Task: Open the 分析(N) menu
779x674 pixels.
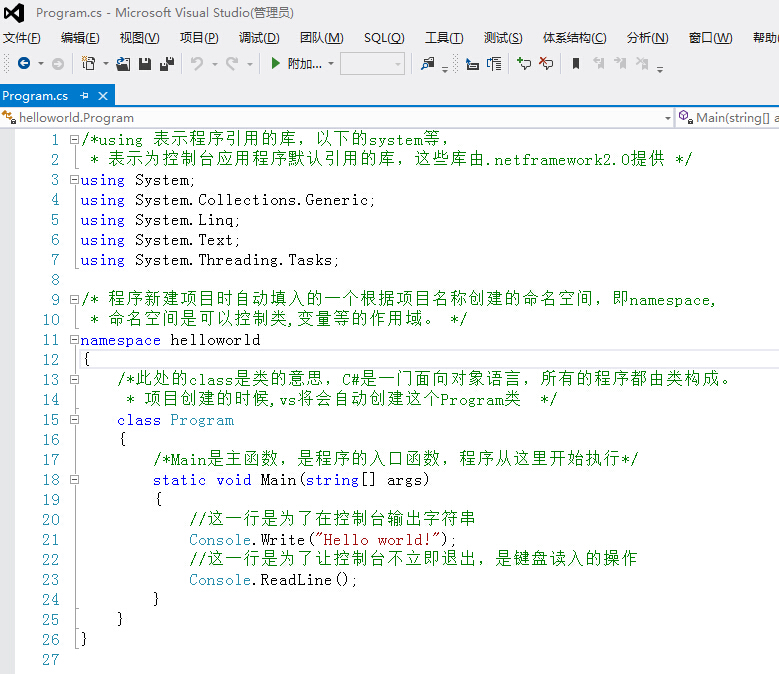Action: (647, 38)
